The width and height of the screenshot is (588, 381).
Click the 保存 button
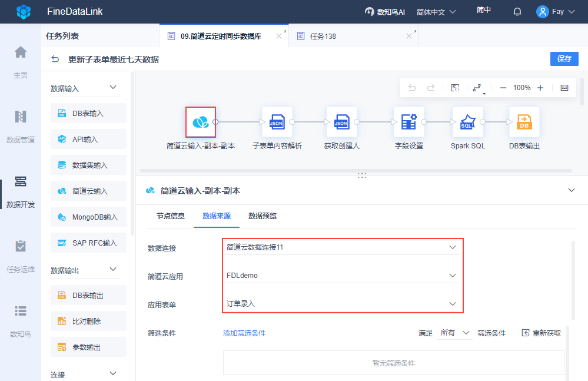564,58
